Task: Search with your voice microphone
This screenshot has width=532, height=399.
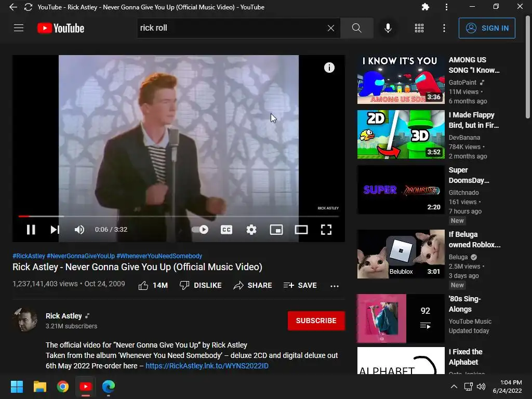Action: tap(388, 28)
